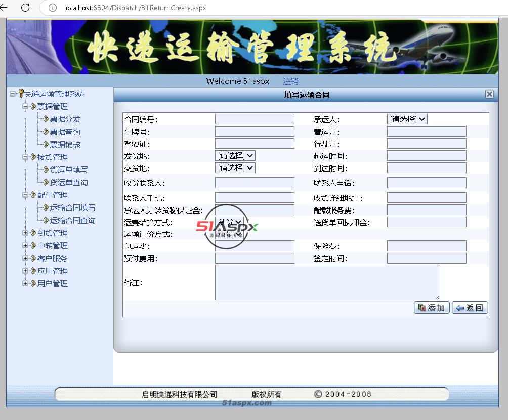Screen dimensions: 508x420
Task: Click the 行驶证 input field
Action: coord(427,144)
